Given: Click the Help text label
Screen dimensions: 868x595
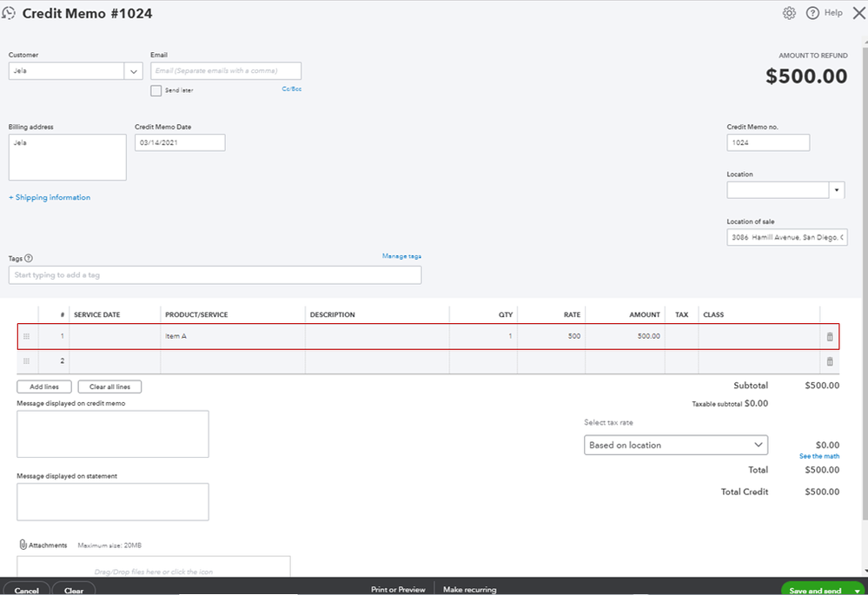Looking at the screenshot, I should (x=833, y=13).
